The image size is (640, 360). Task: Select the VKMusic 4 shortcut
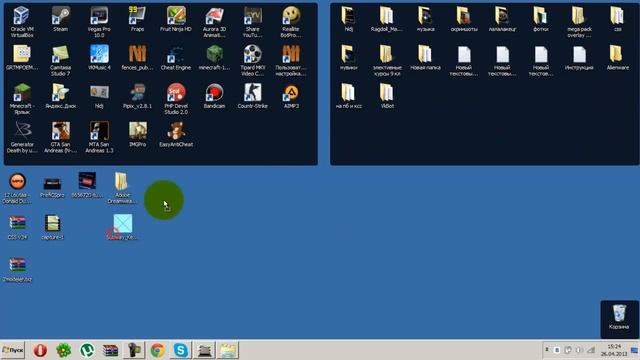[x=99, y=55]
